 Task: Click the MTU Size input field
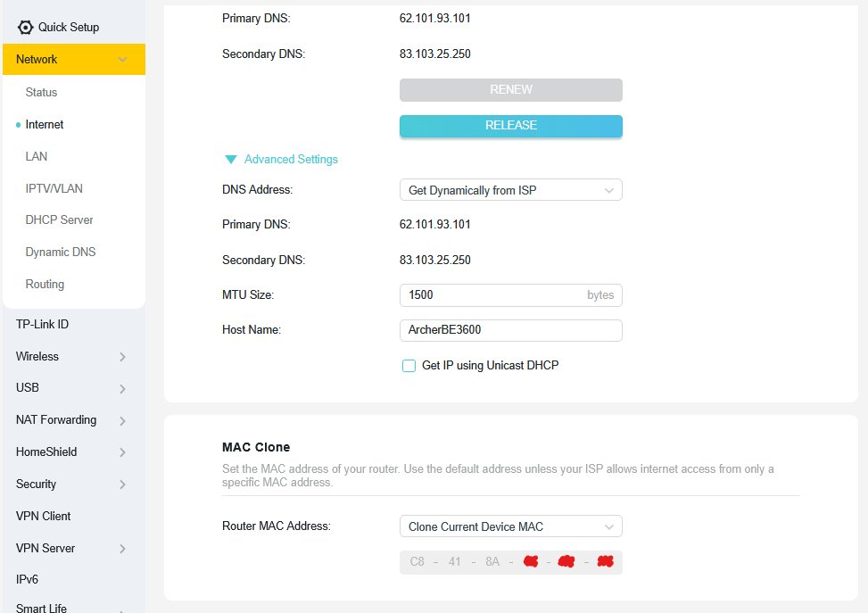pyautogui.click(x=491, y=295)
